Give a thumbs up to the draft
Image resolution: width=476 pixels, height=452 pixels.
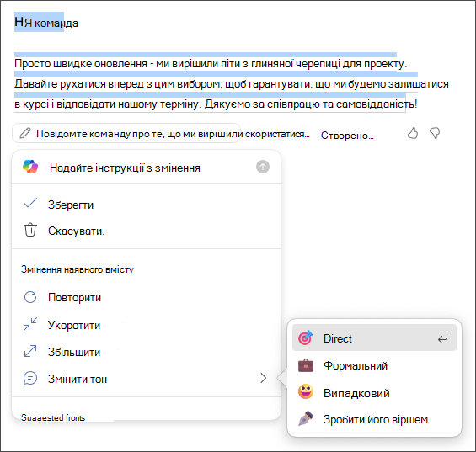click(413, 133)
